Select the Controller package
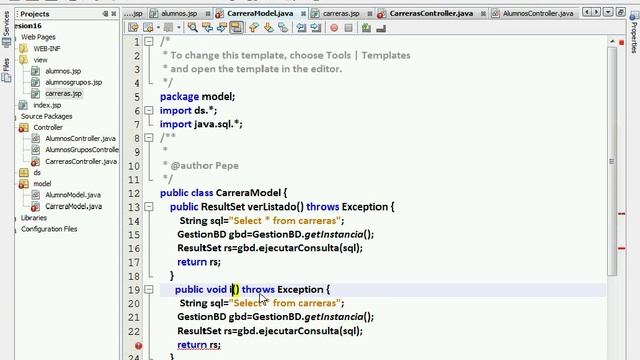This screenshot has height=360, width=640. (x=48, y=127)
